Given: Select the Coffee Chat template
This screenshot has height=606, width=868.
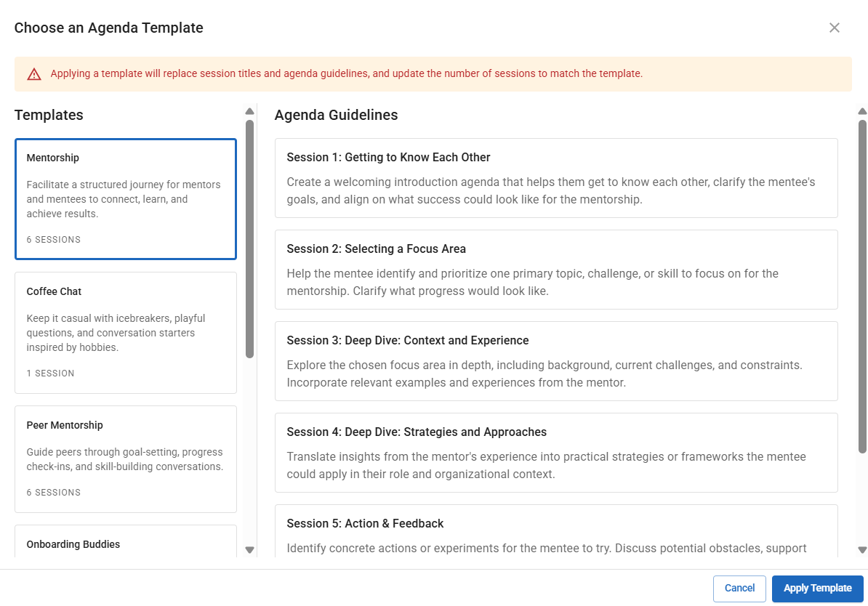Looking at the screenshot, I should tap(125, 332).
